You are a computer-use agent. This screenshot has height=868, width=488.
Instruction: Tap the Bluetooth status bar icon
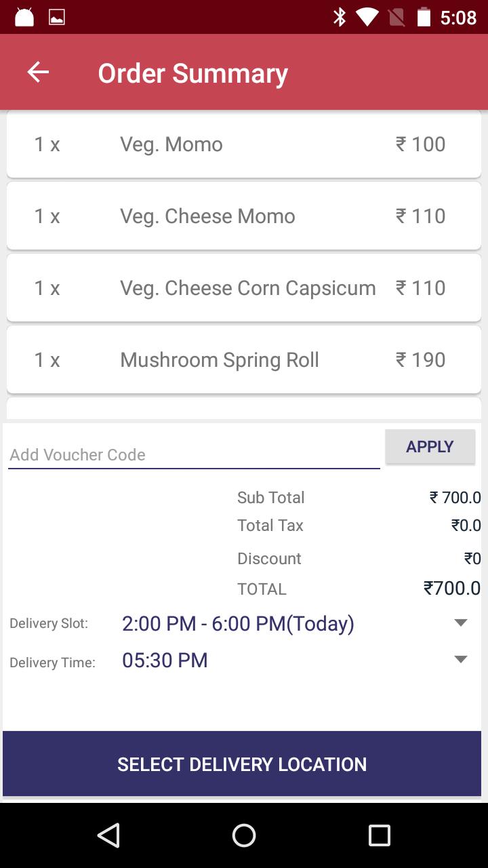pyautogui.click(x=340, y=17)
